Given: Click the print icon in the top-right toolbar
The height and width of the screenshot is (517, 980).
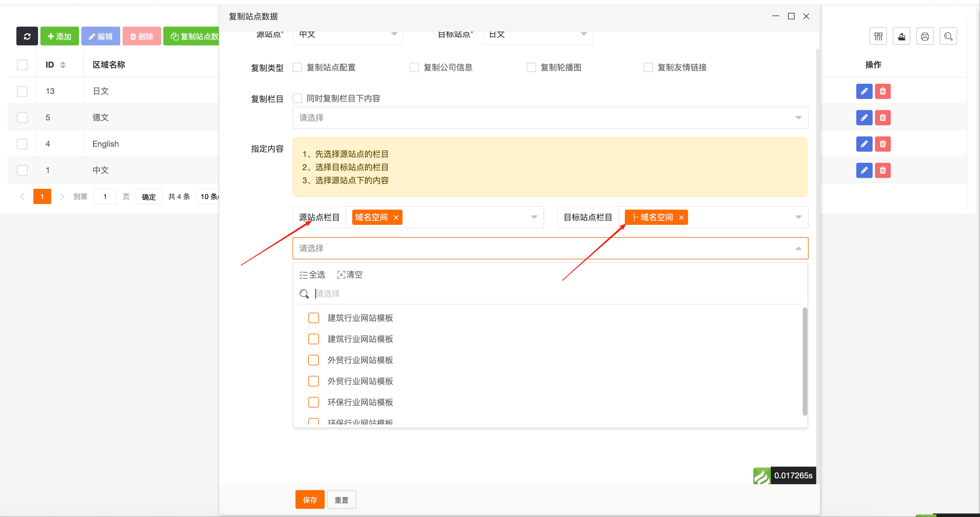Looking at the screenshot, I should [x=925, y=36].
